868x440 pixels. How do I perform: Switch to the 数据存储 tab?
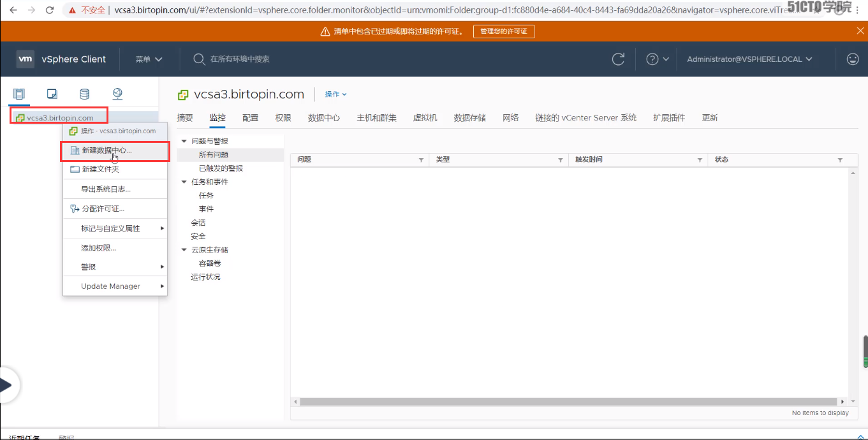(x=470, y=118)
